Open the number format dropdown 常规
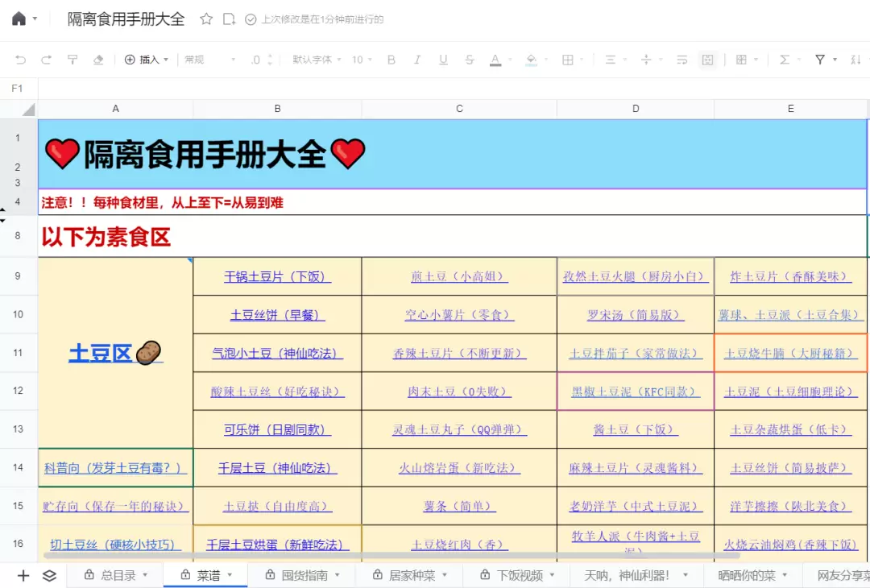 pyautogui.click(x=209, y=60)
